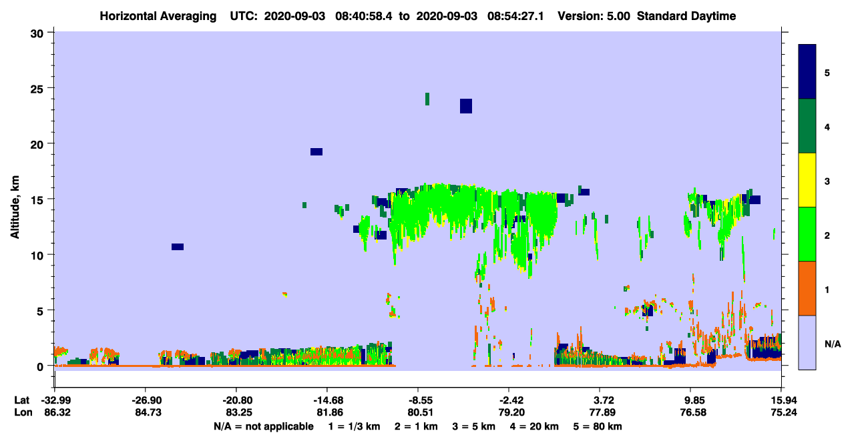Click the altitude tick label 20
Image resolution: width=868 pixels, height=445 pixels.
coord(39,143)
